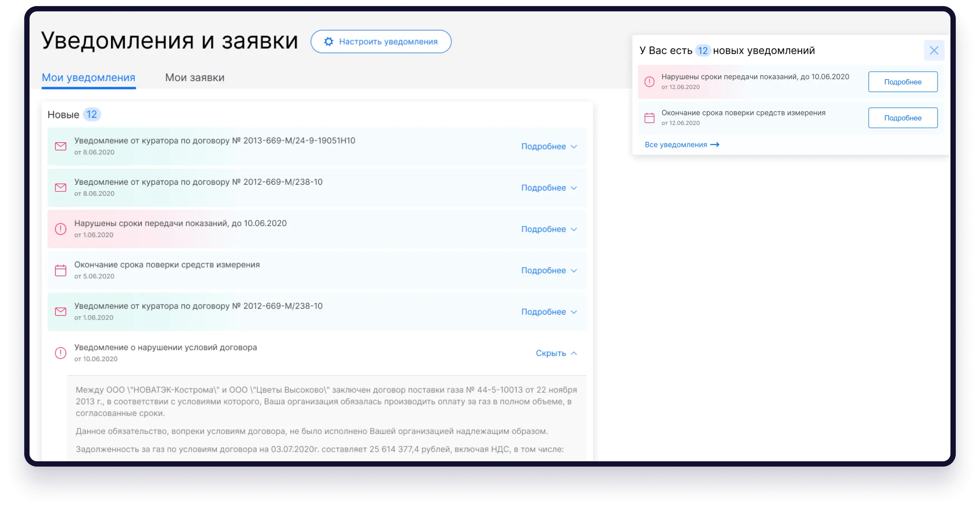
Task: Expand Подробнее for Окончание срока поверки dated 5.06.2020
Action: pyautogui.click(x=549, y=270)
